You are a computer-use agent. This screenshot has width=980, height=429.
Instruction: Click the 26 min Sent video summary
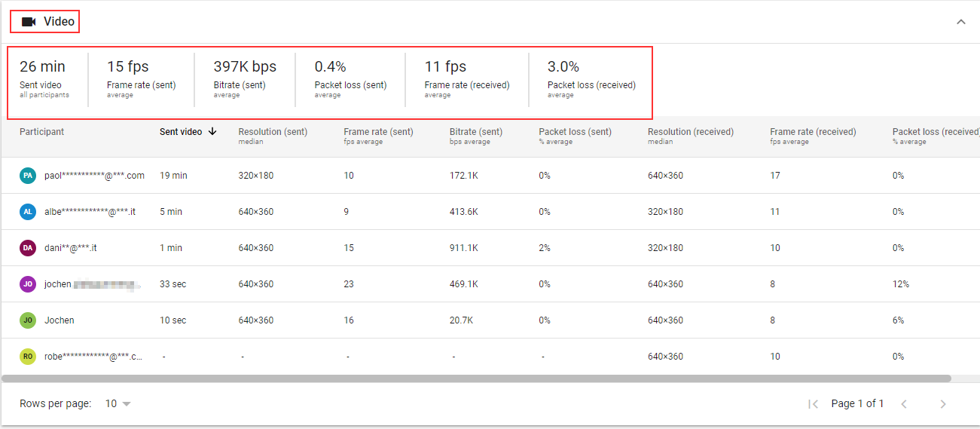(x=44, y=78)
